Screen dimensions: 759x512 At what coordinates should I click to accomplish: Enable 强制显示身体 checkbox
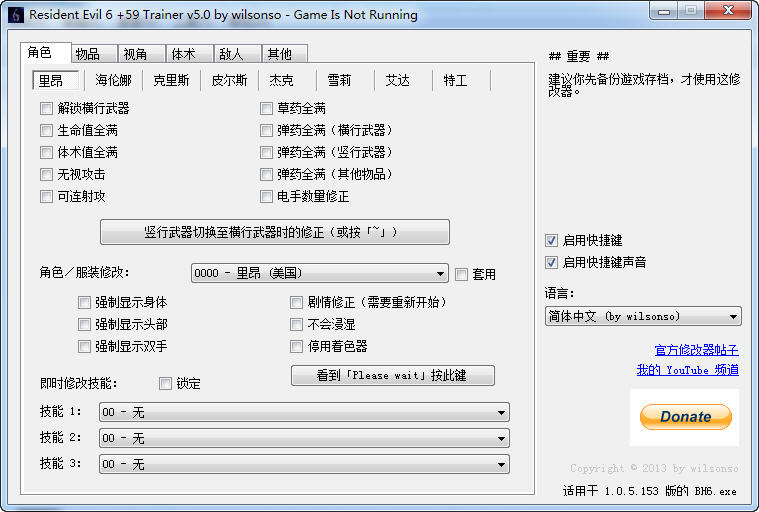[x=84, y=302]
